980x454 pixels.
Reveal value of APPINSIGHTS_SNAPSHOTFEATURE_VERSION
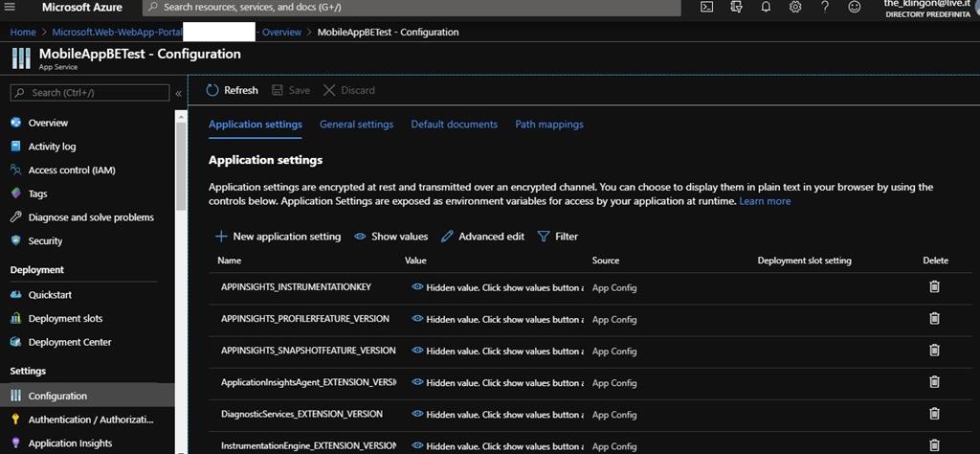[x=417, y=351]
